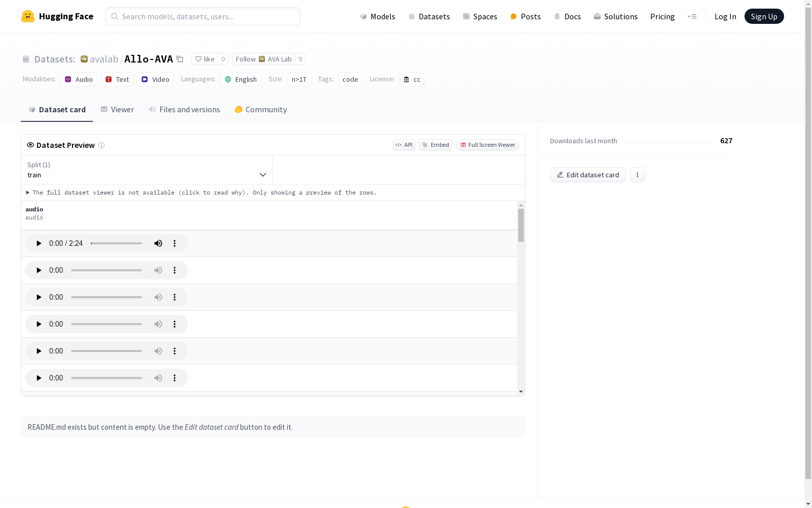
Task: Go to Spaces in the top navigation
Action: [480, 16]
